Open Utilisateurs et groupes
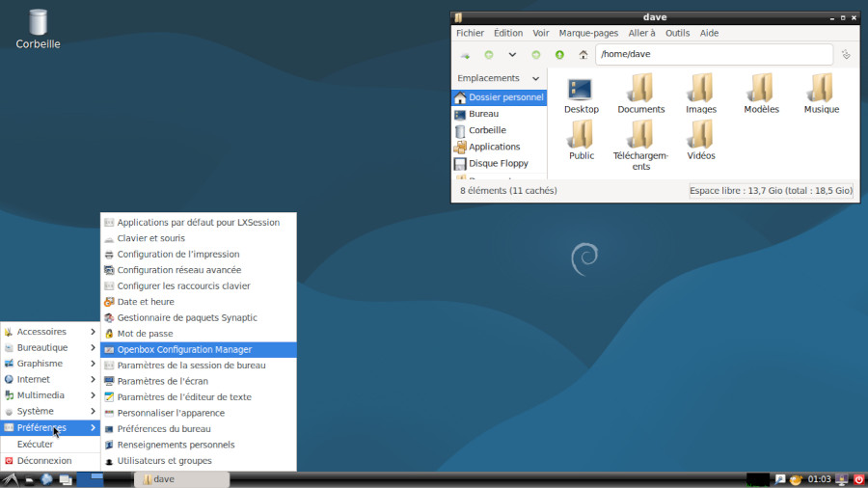Screen dimensions: 868x488 [198, 461]
